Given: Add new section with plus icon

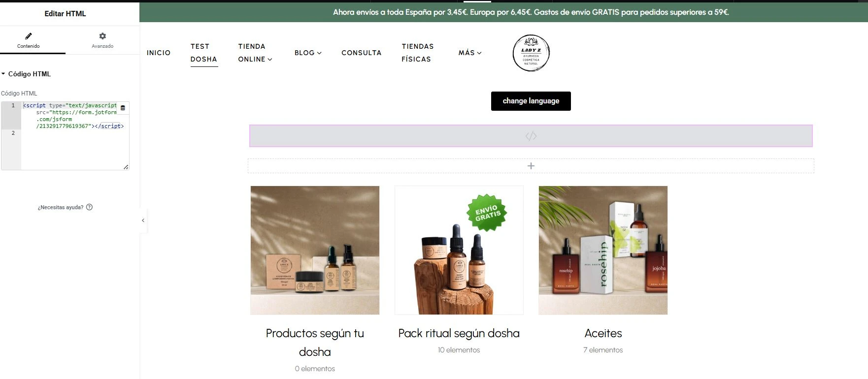Looking at the screenshot, I should (531, 166).
